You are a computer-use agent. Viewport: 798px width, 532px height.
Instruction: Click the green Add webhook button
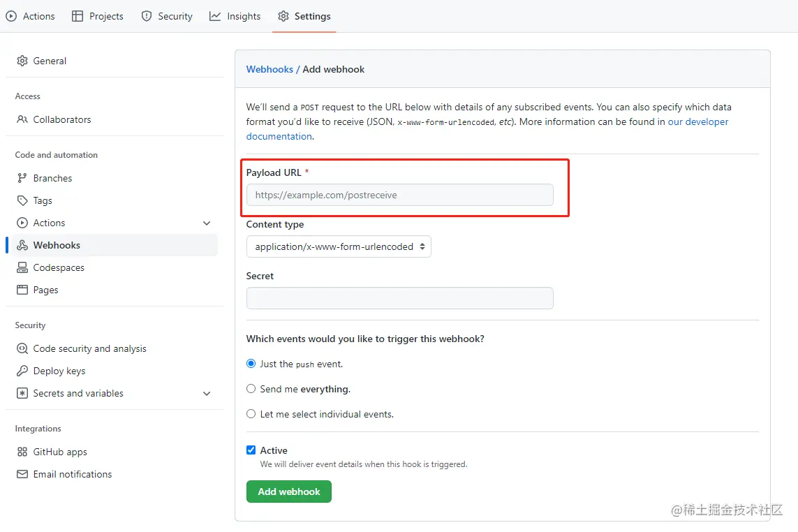(x=288, y=492)
